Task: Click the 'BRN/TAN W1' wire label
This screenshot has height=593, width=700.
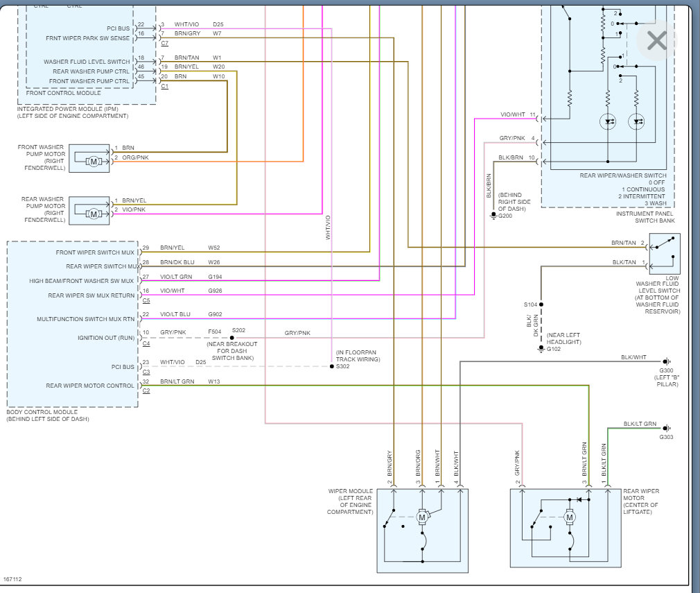Action: pos(198,58)
